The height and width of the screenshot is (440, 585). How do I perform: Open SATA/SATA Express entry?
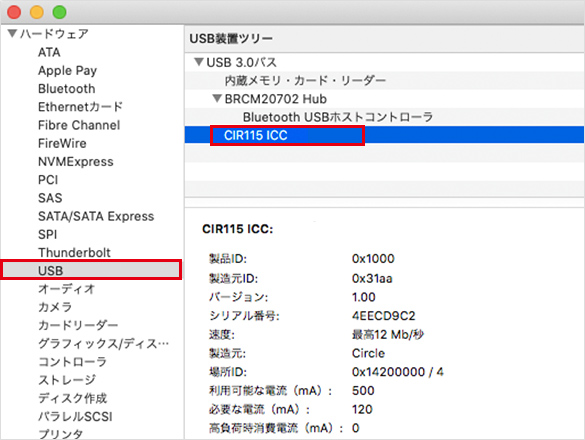[x=96, y=216]
